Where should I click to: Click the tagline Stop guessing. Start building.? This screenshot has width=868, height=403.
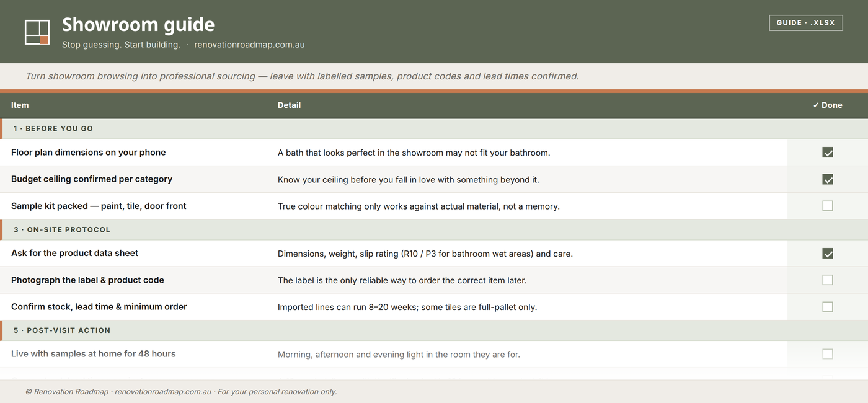coord(121,45)
